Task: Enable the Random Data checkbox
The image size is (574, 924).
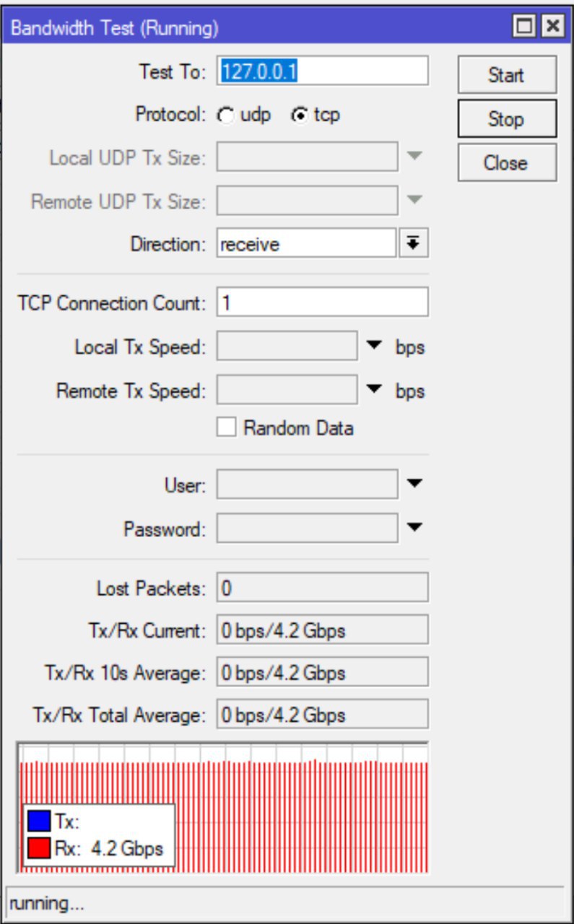Action: [x=227, y=427]
